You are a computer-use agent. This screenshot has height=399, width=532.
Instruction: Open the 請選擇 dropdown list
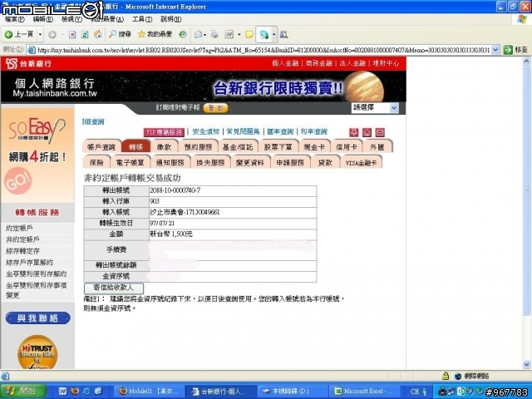[375, 108]
